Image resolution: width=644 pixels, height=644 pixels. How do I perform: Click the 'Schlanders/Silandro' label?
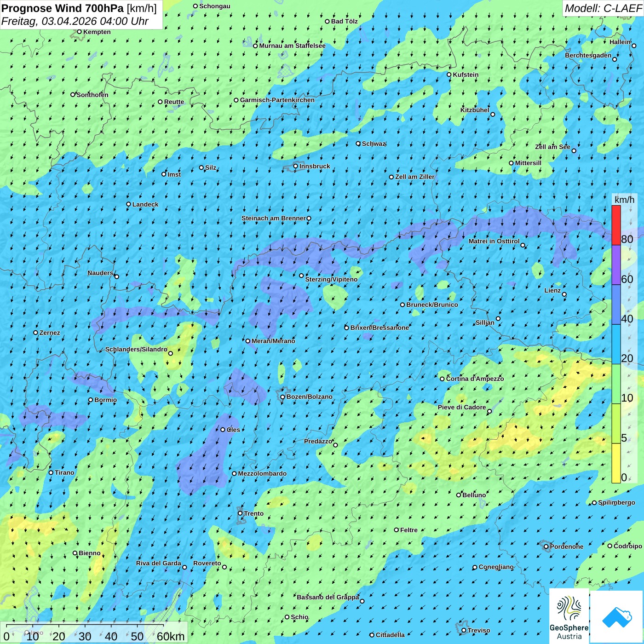click(136, 349)
